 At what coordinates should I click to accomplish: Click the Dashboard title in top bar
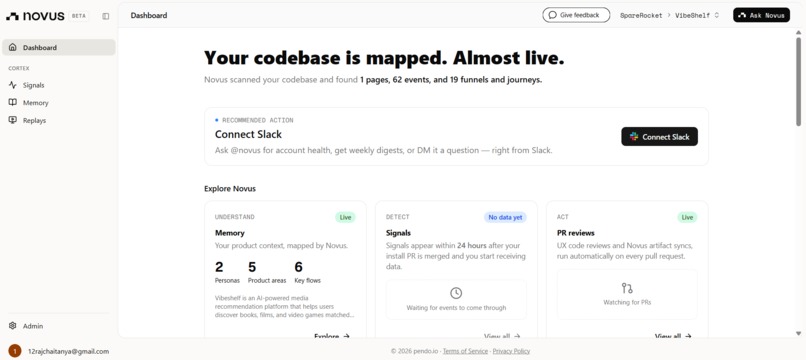[149, 15]
